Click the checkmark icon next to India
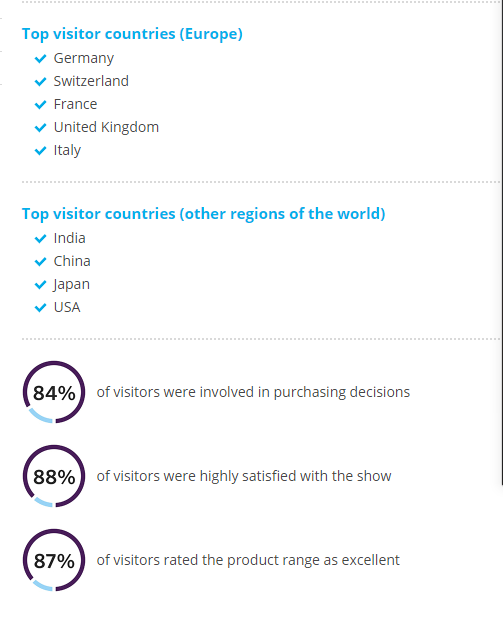The image size is (503, 625). pos(41,239)
